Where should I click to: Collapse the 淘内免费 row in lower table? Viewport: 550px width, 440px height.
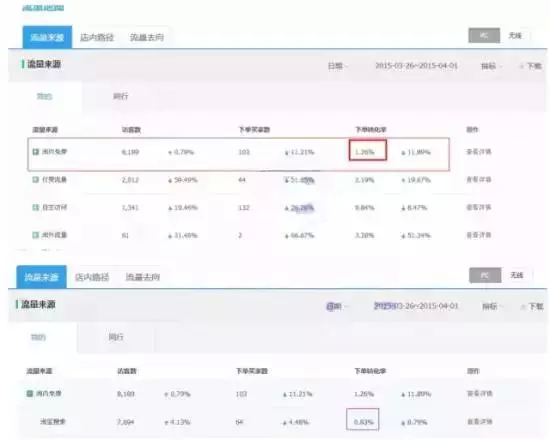click(x=30, y=393)
